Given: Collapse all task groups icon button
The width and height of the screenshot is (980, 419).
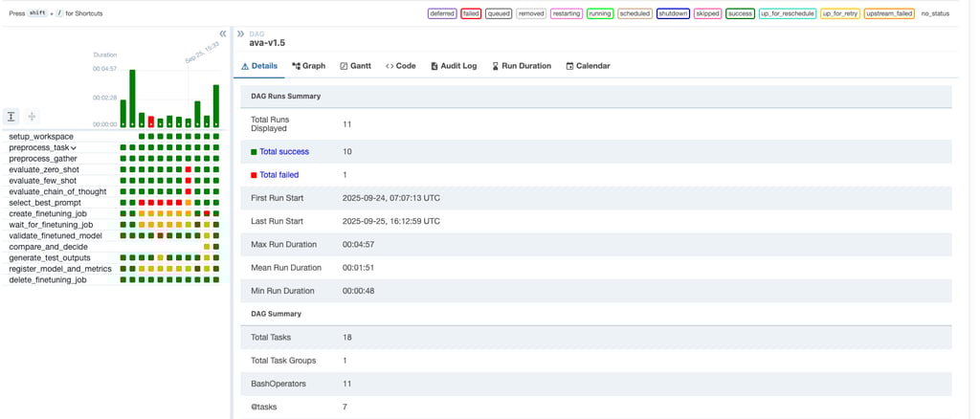Looking at the screenshot, I should pyautogui.click(x=32, y=116).
